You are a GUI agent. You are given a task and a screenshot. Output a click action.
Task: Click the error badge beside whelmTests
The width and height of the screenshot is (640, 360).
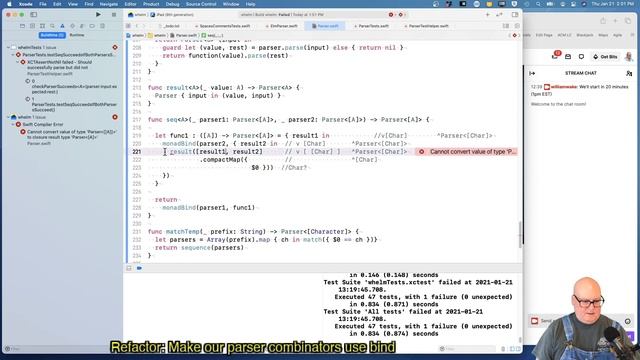[x=115, y=47]
